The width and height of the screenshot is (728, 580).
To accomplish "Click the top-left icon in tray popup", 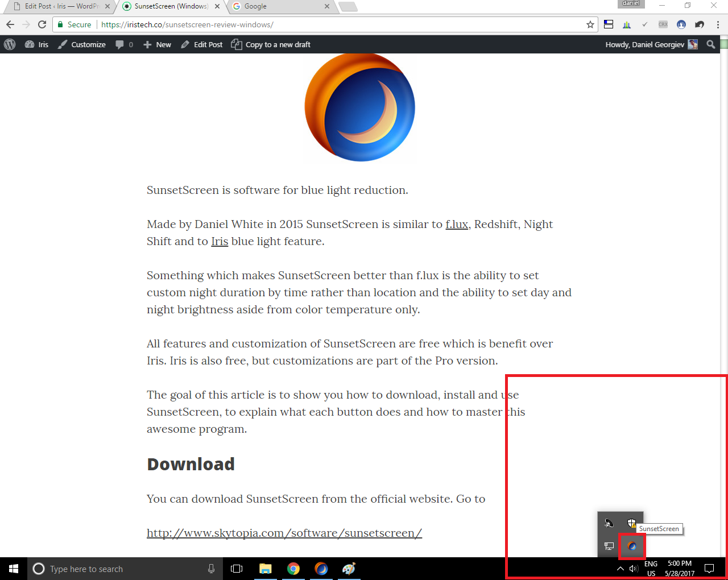I will [x=609, y=523].
